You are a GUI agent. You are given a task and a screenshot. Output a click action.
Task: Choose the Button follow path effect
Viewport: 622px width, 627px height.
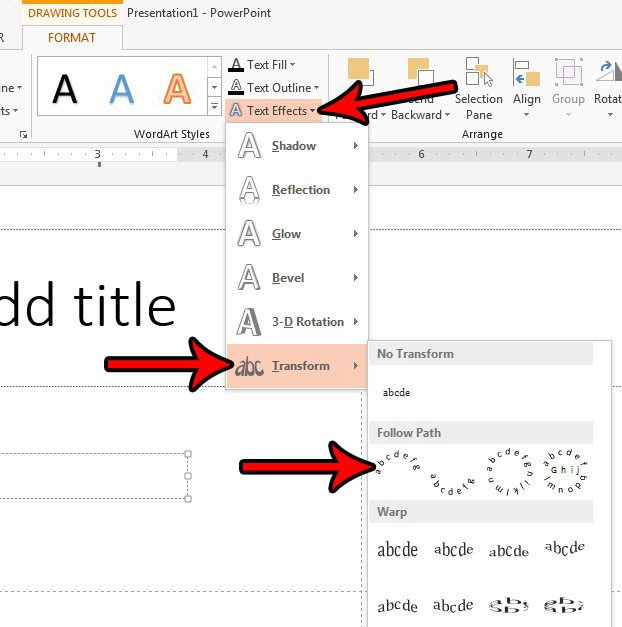(x=565, y=471)
